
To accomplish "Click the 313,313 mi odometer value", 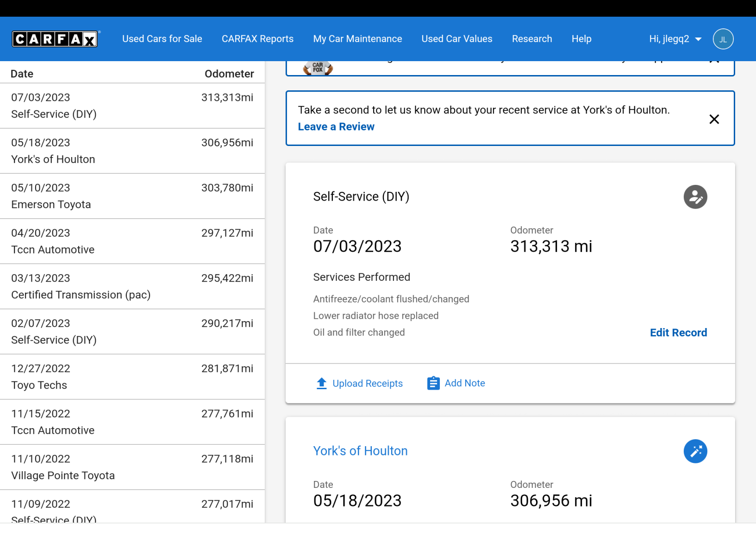I will (x=551, y=246).
